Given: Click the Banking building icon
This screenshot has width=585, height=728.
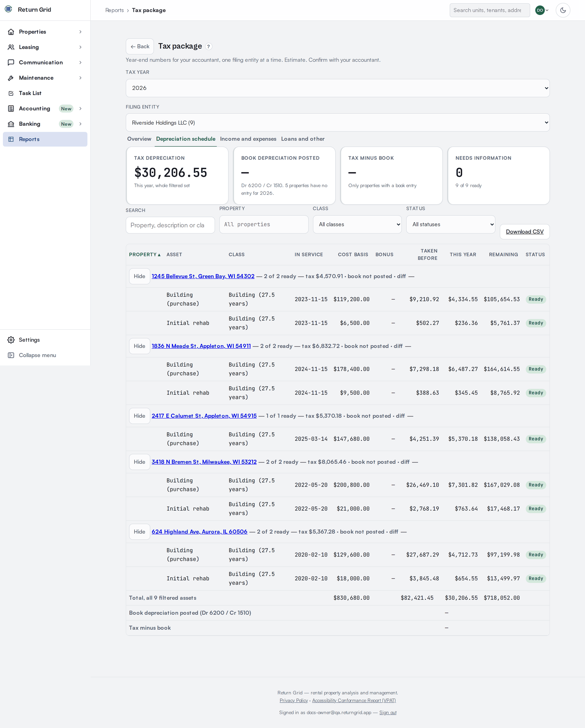Looking at the screenshot, I should 11,124.
